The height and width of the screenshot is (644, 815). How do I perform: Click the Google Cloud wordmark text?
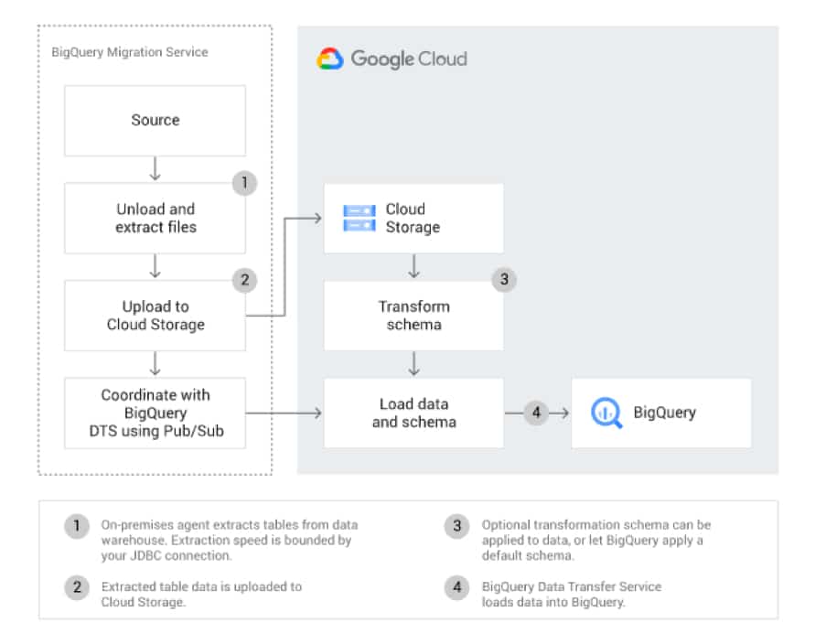pos(409,59)
